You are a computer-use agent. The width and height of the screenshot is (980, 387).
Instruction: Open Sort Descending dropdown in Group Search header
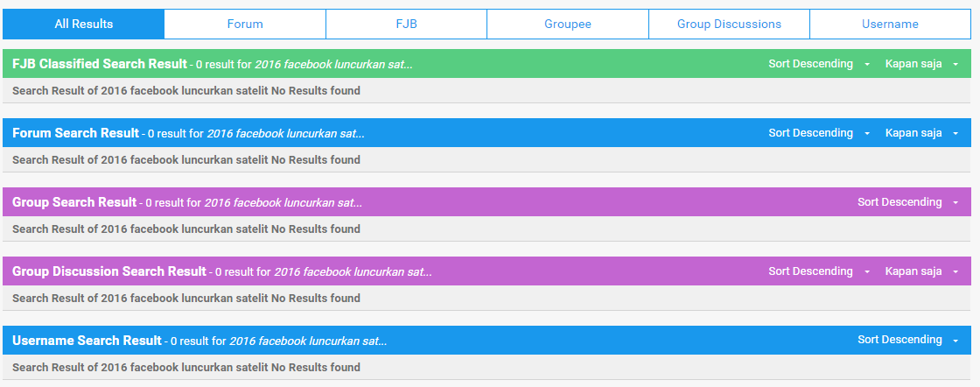pyautogui.click(x=908, y=202)
